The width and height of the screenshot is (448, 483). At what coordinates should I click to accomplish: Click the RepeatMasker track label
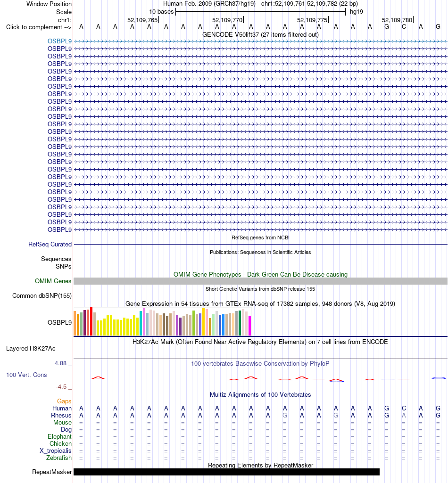click(52, 472)
